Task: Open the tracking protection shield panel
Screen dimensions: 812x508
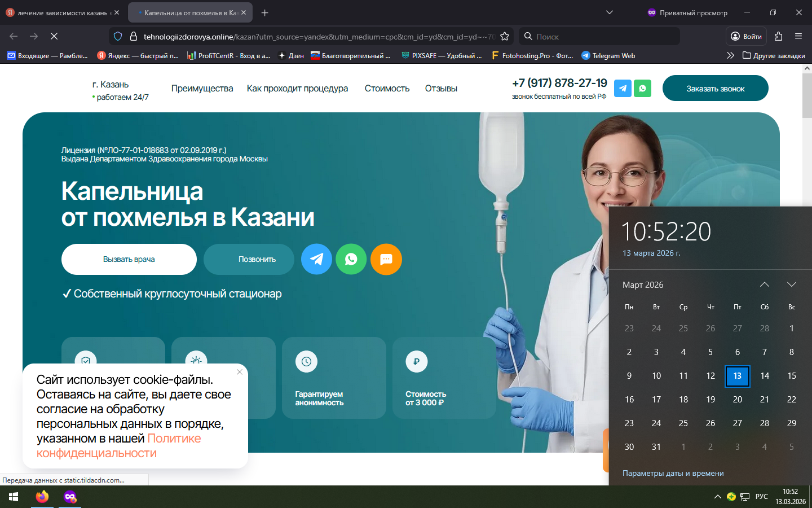Action: pos(118,36)
